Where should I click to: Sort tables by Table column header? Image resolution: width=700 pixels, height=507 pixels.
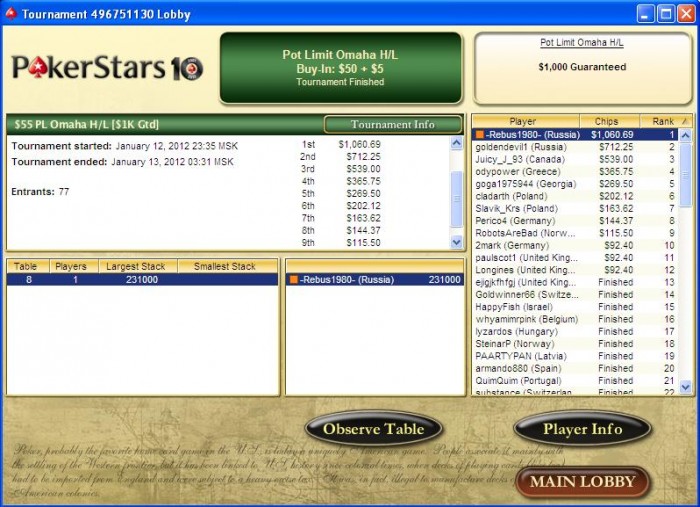coord(28,266)
